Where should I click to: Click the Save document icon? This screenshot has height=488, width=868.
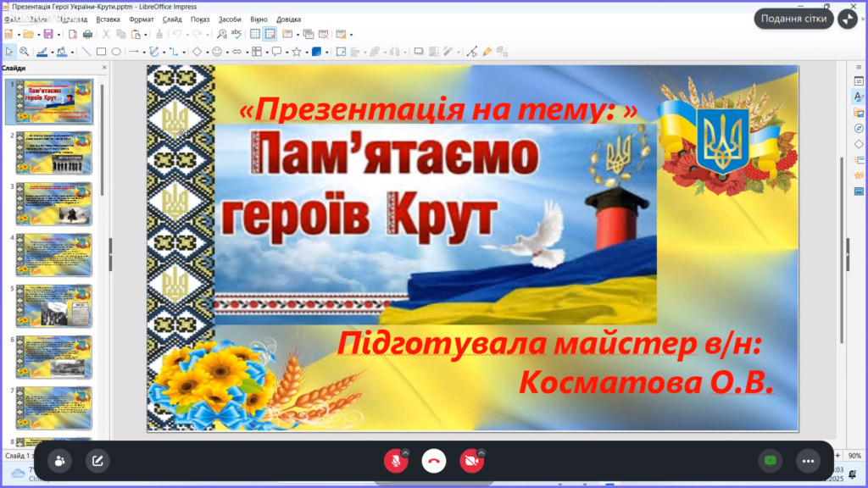tap(48, 34)
